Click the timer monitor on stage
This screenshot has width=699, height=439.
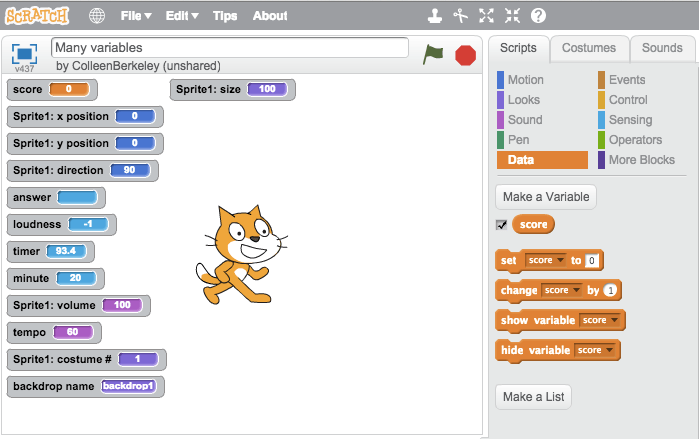tap(50, 251)
